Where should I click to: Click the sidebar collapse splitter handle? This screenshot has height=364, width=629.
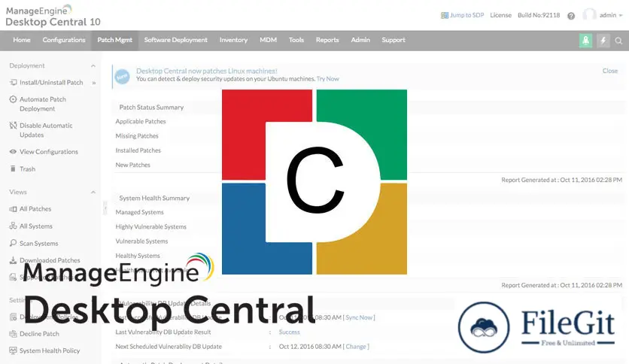(105, 208)
